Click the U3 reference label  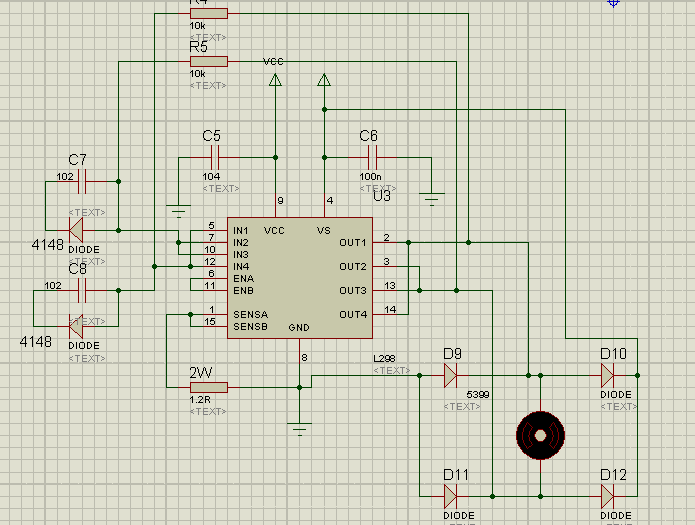pyautogui.click(x=382, y=196)
